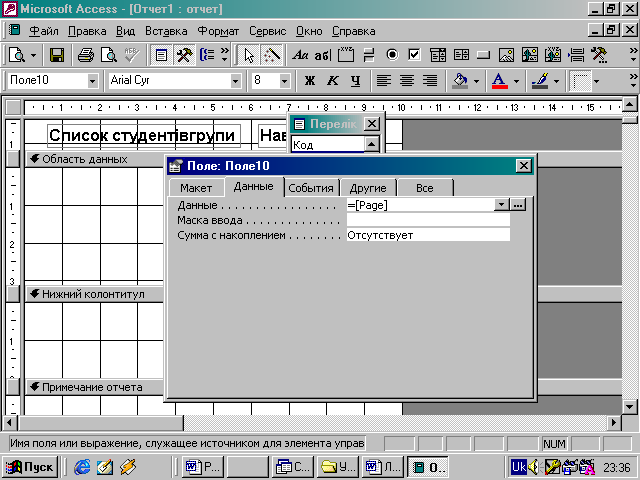The width and height of the screenshot is (640, 480).
Task: Select the Combo Box tool
Action: click(x=438, y=55)
